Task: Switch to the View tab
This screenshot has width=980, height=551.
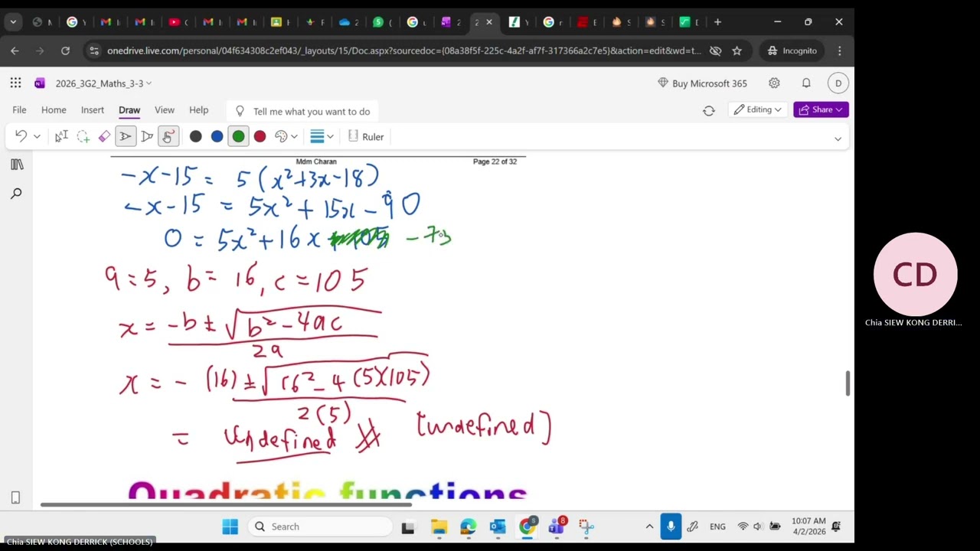Action: click(165, 110)
